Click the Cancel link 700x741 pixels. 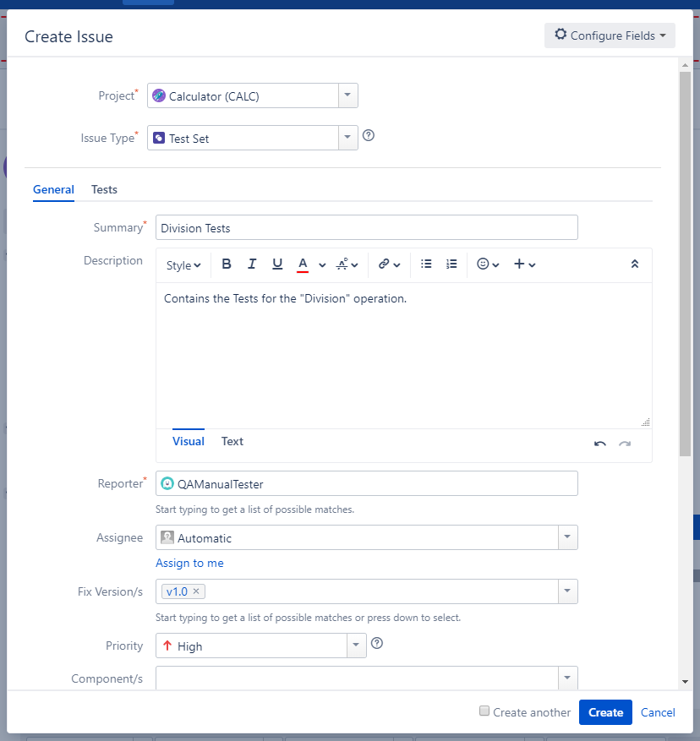coord(658,712)
